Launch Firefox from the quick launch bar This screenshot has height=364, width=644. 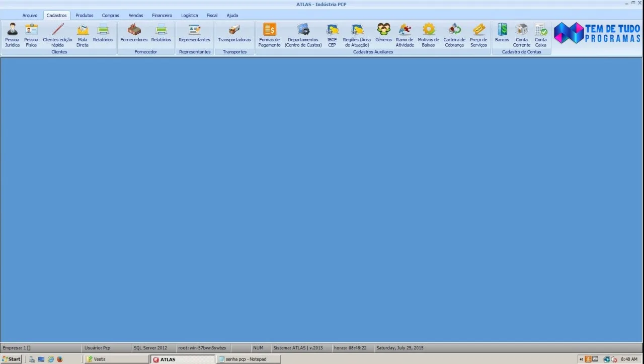pyautogui.click(x=59, y=359)
